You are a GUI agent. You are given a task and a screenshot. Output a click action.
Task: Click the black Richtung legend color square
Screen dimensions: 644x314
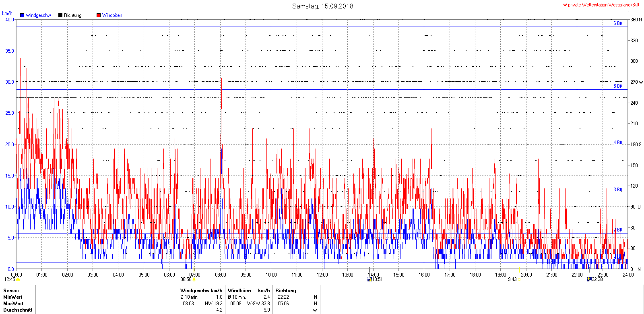pyautogui.click(x=60, y=15)
